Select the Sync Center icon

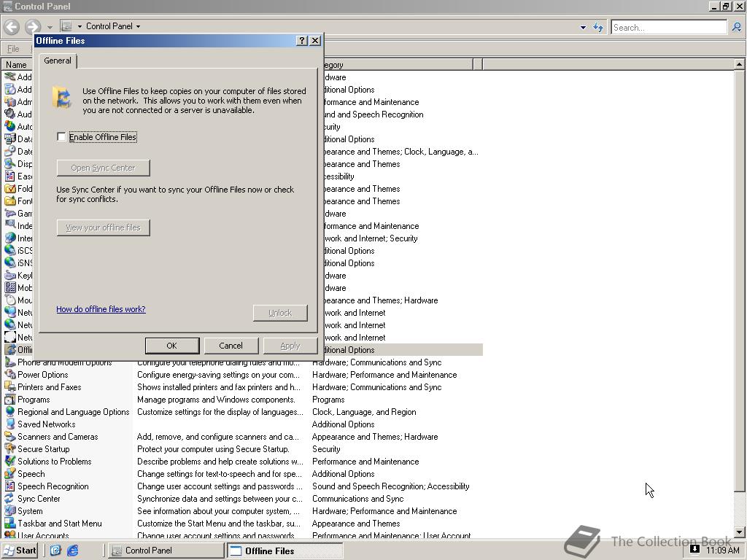(x=10, y=499)
